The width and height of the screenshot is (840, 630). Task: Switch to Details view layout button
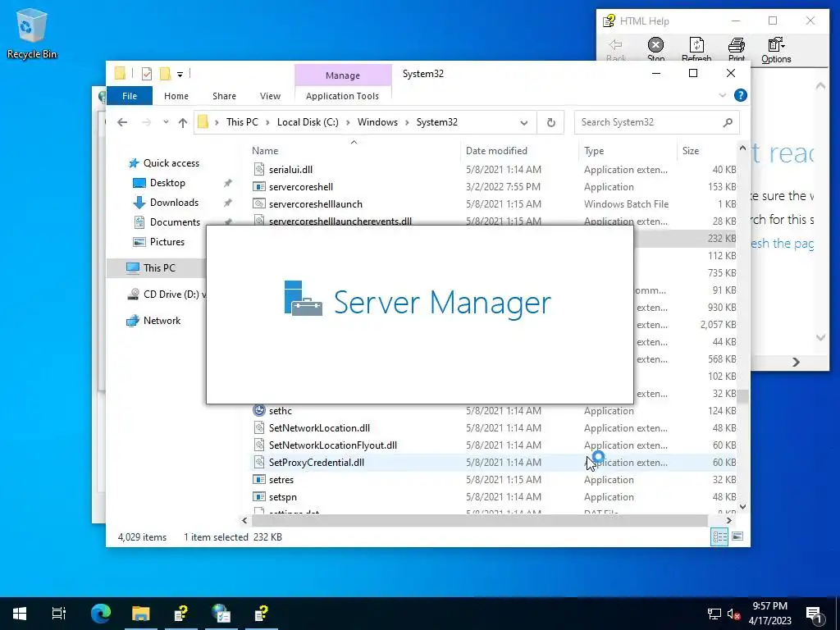[x=719, y=536]
